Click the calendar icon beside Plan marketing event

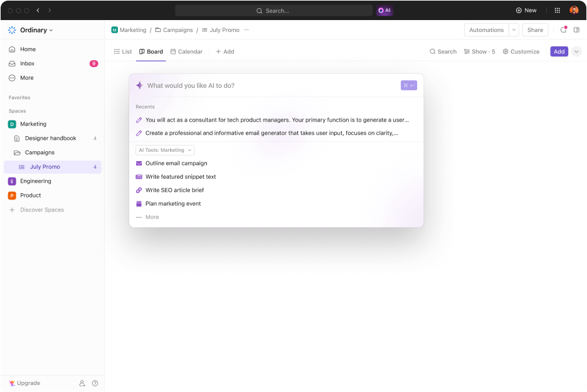click(139, 203)
